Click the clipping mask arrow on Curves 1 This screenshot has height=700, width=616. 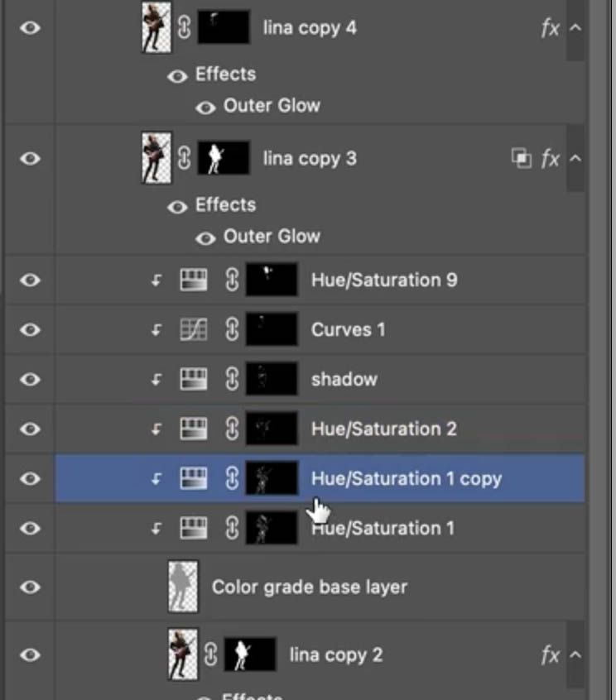(x=158, y=328)
